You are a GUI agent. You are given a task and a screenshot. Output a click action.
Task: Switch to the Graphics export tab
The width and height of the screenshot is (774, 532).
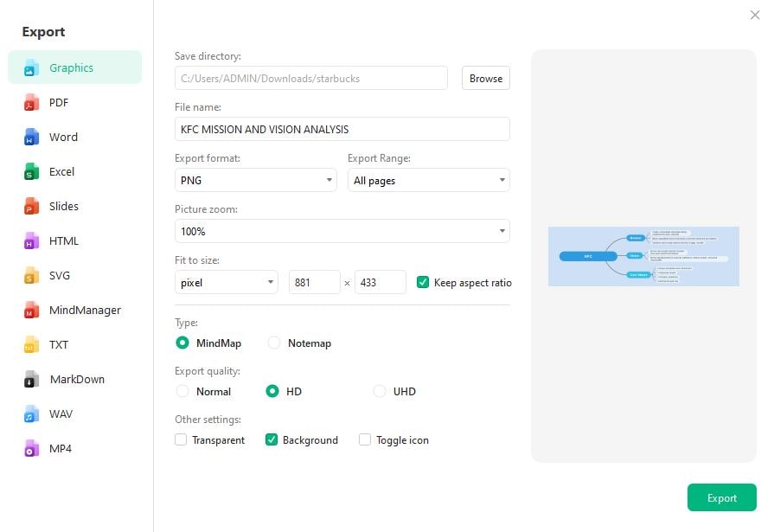point(74,67)
